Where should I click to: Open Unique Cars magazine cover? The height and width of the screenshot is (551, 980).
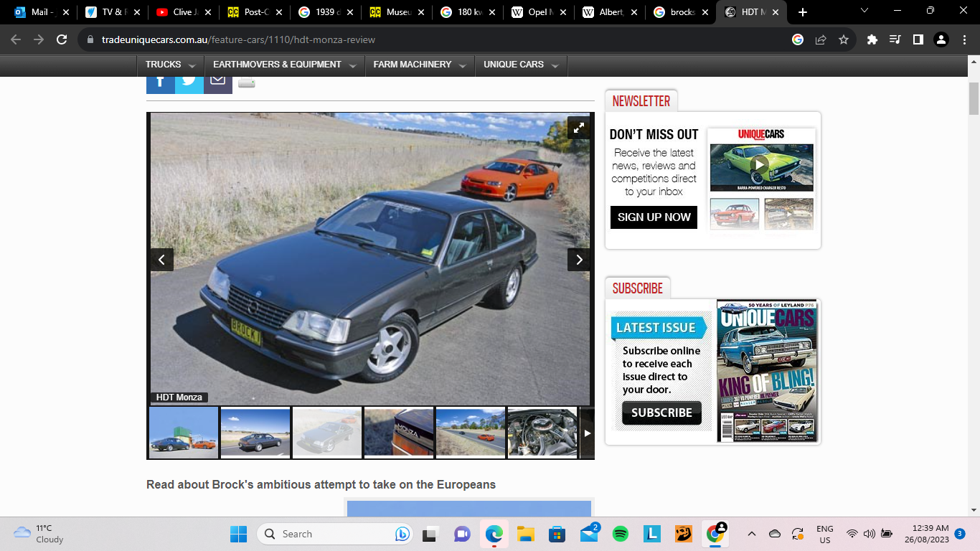[767, 370]
